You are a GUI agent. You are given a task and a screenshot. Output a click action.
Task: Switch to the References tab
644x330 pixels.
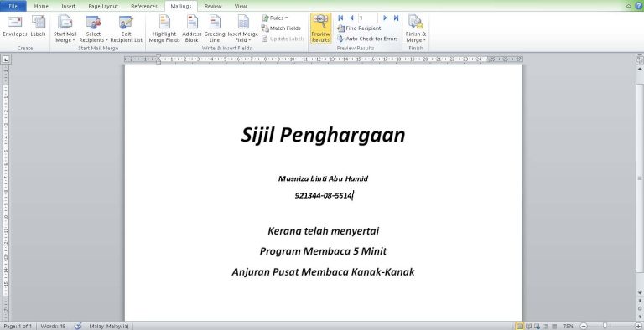[x=143, y=6]
